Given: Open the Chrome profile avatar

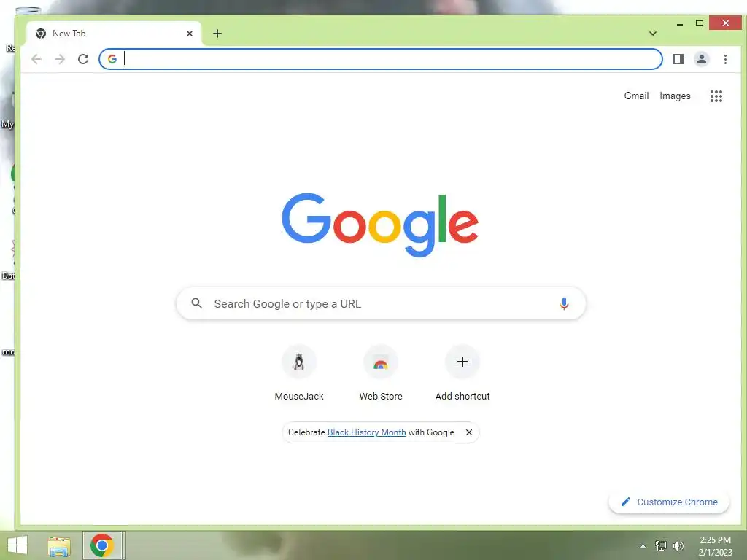Looking at the screenshot, I should [x=702, y=59].
